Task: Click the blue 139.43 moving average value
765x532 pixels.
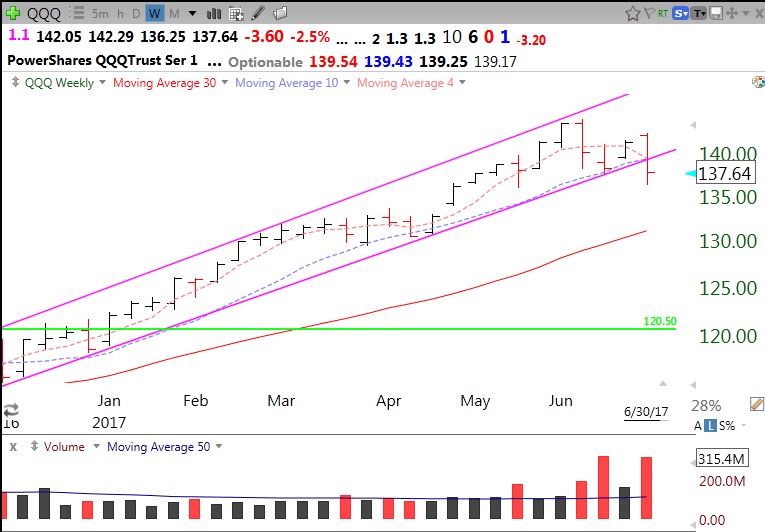Action: point(388,61)
